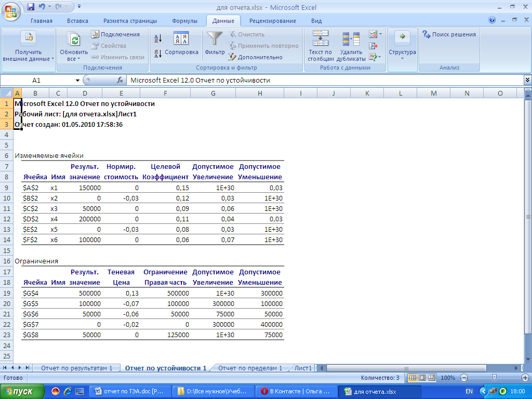532x399 pixels.
Task: Open Customize Quick Access Toolbar dropdown
Action: pyautogui.click(x=79, y=6)
